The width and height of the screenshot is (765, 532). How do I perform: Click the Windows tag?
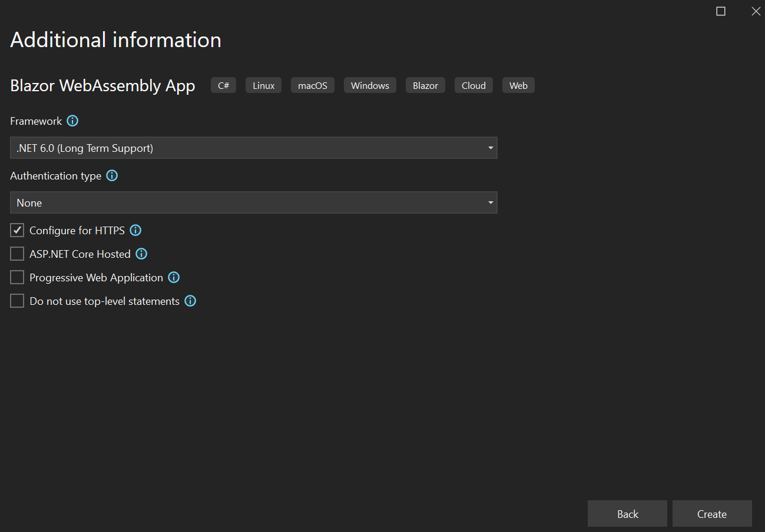click(370, 85)
